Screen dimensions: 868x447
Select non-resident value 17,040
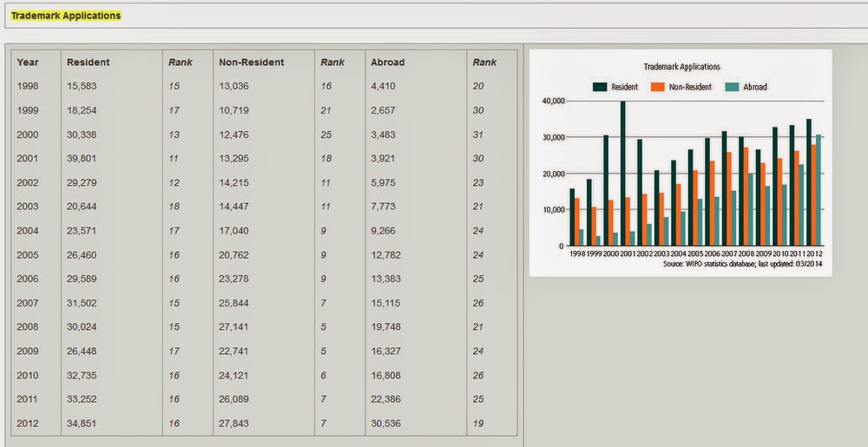pos(233,231)
